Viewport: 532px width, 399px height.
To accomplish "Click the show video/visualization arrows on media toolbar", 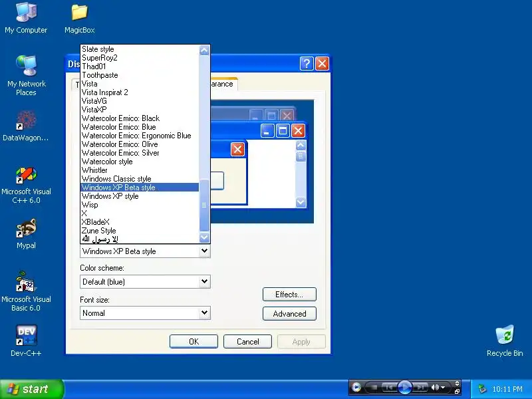I will [x=457, y=384].
